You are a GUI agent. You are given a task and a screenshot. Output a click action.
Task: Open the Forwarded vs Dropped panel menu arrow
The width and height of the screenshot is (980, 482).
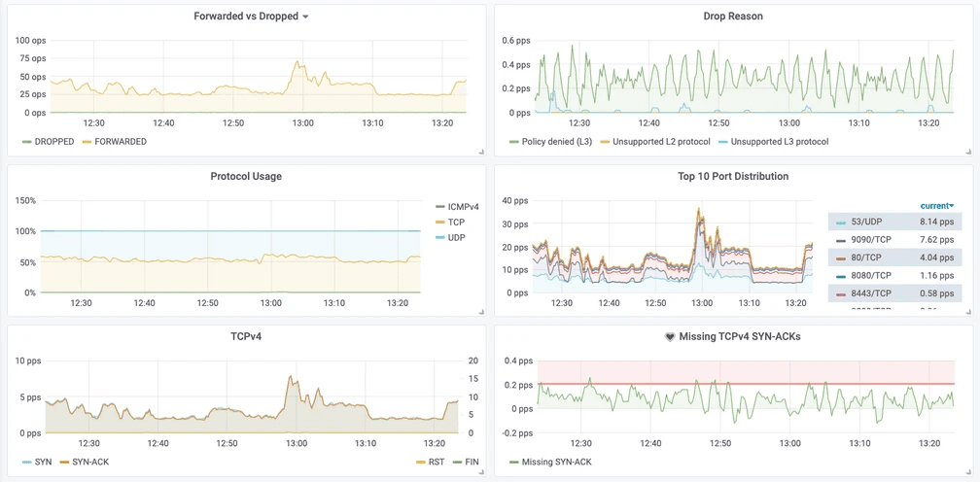click(x=305, y=17)
